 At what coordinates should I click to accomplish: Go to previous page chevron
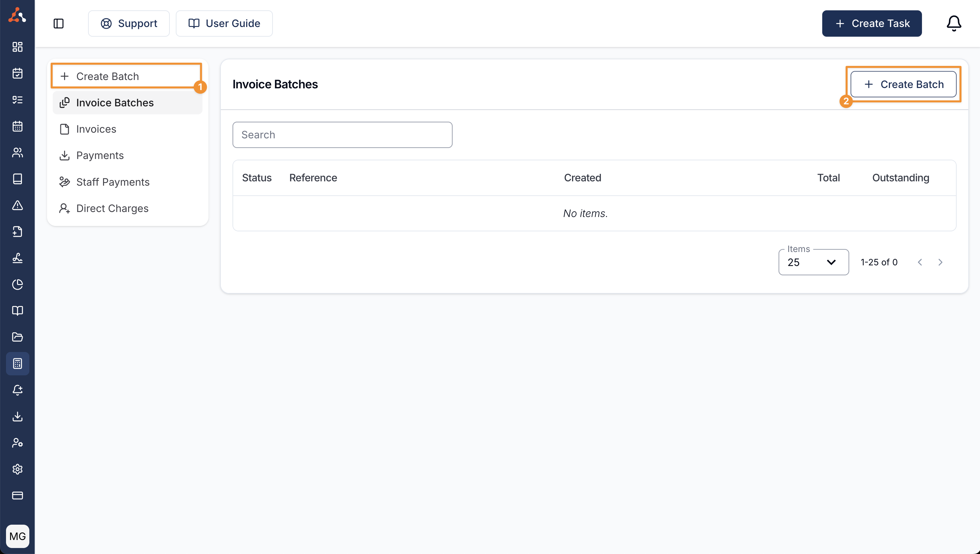pyautogui.click(x=920, y=262)
